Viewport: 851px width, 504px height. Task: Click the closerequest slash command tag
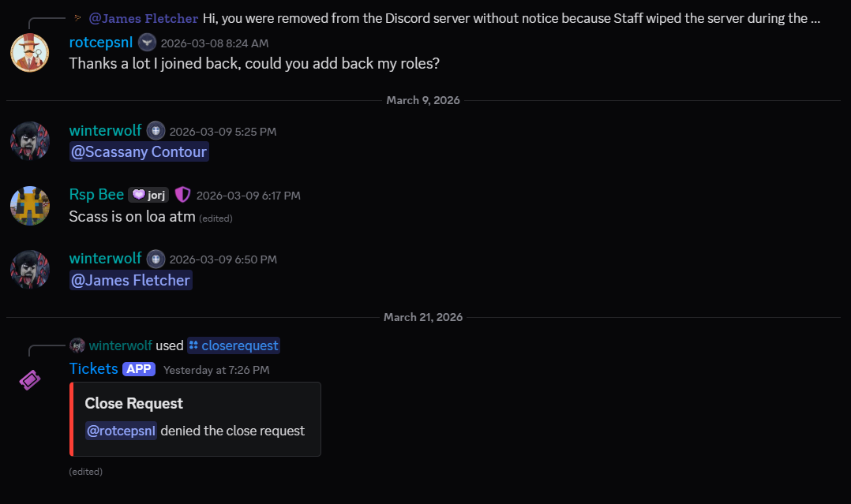[x=234, y=345]
